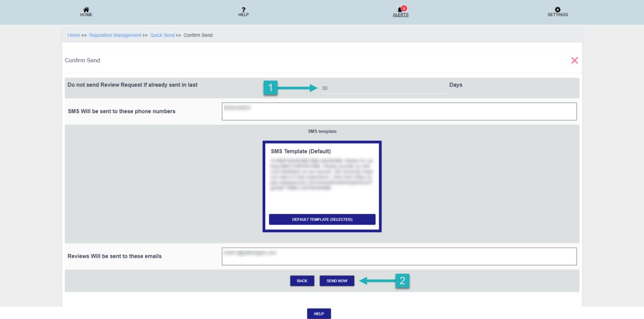Image resolution: width=644 pixels, height=319 pixels.
Task: Click Send Now to dispatch the review request
Action: pos(335,280)
